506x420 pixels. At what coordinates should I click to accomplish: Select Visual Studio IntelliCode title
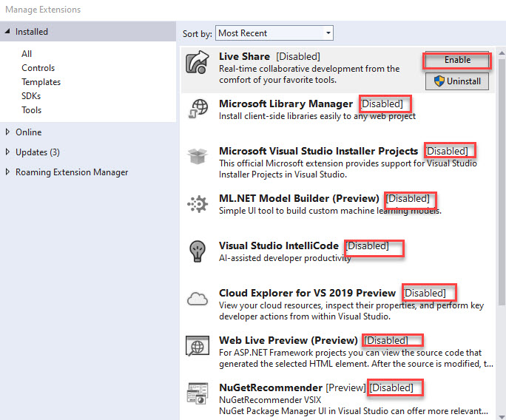(279, 245)
